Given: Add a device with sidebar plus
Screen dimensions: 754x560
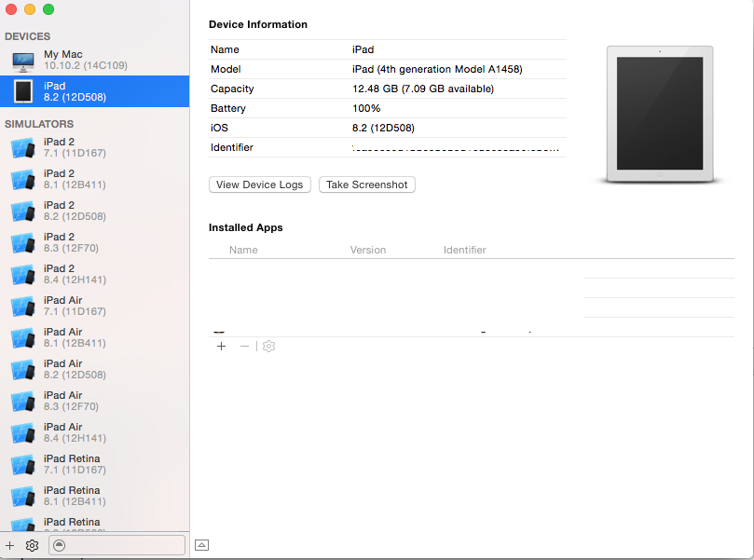Looking at the screenshot, I should 9,546.
